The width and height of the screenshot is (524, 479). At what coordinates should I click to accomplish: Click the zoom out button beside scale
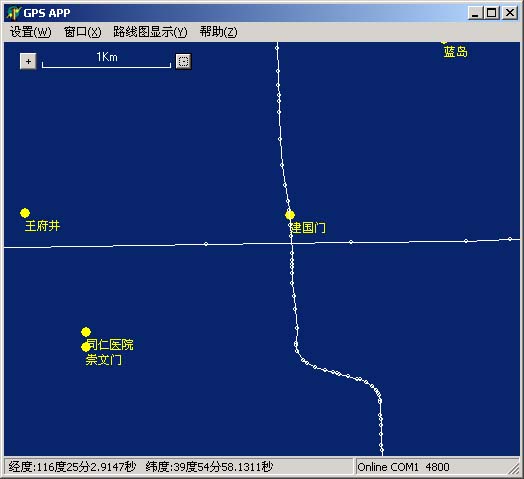(183, 62)
